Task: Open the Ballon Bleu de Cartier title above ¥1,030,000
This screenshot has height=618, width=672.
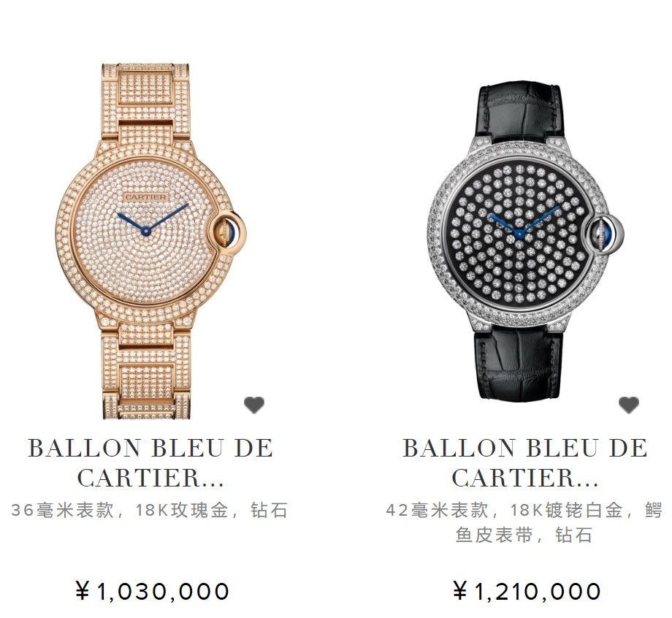Action: pyautogui.click(x=150, y=463)
